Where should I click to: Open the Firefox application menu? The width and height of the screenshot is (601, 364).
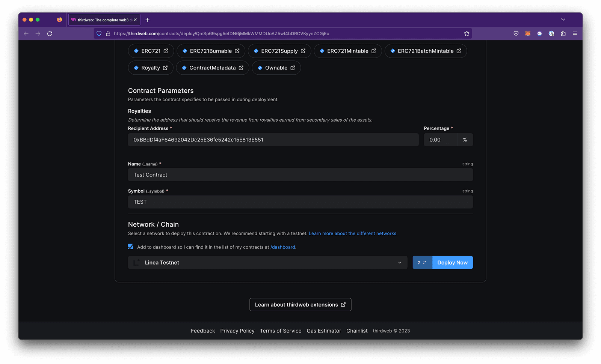click(x=575, y=33)
